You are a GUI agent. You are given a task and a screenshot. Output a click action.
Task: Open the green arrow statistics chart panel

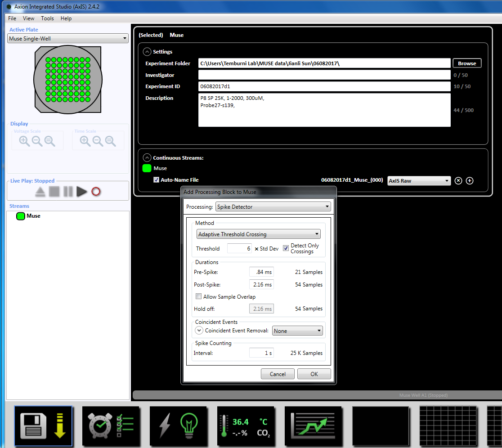point(313,426)
